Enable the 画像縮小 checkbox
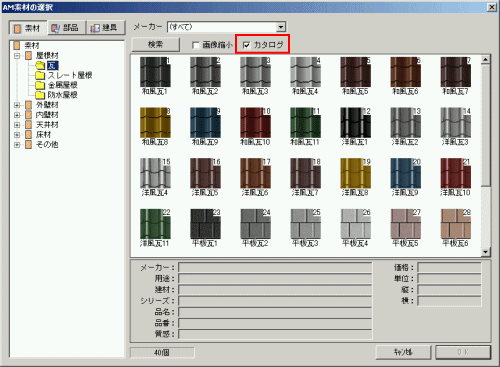 196,45
